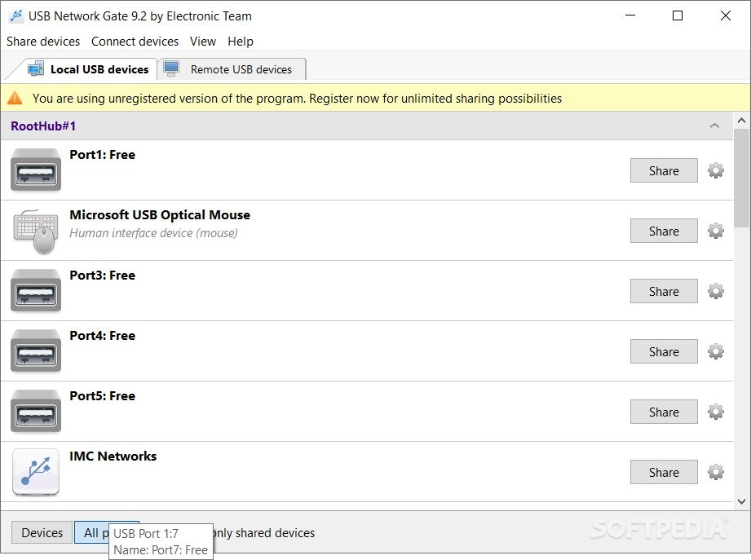Open the Connect devices menu
Image resolution: width=751 pixels, height=560 pixels.
(135, 41)
